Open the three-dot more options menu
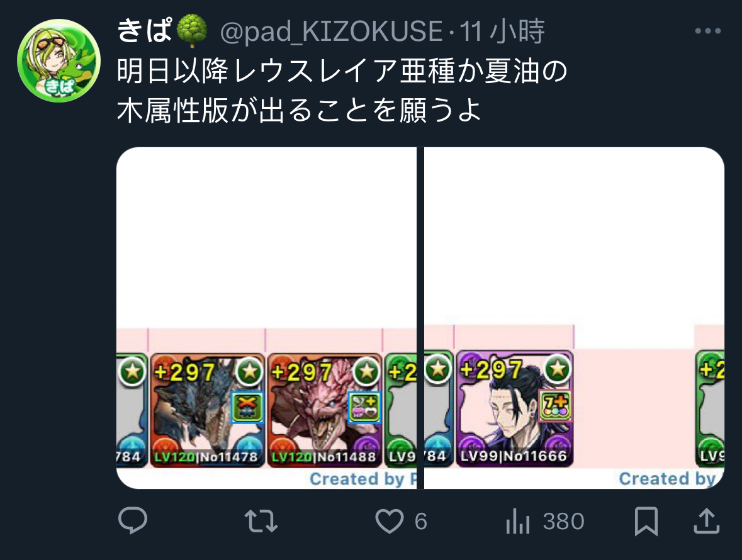 [x=708, y=31]
